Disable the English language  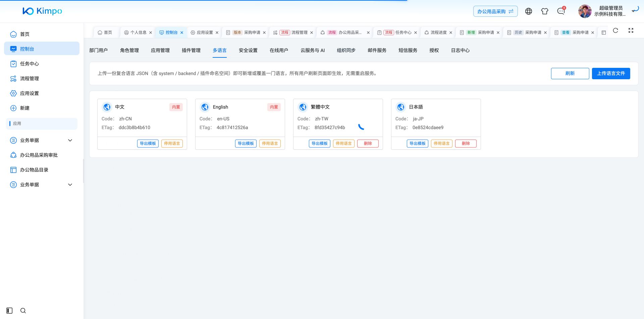coord(270,144)
